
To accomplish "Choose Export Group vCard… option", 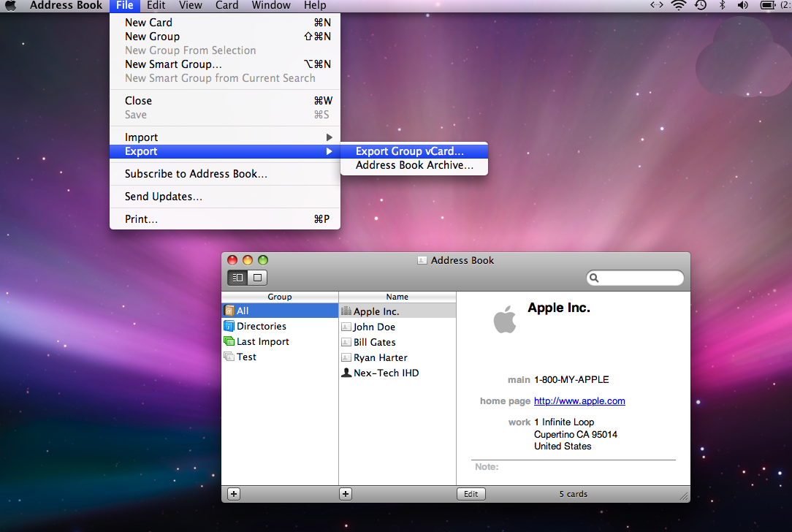I will point(414,151).
